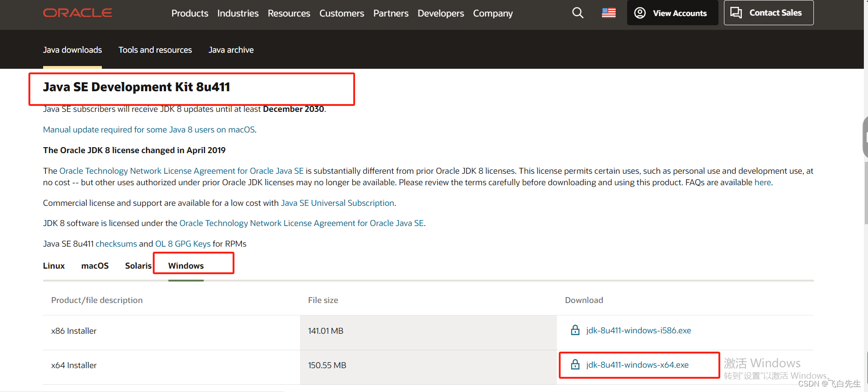Open OL 8 GPG Keys link
868x392 pixels.
pyautogui.click(x=183, y=244)
